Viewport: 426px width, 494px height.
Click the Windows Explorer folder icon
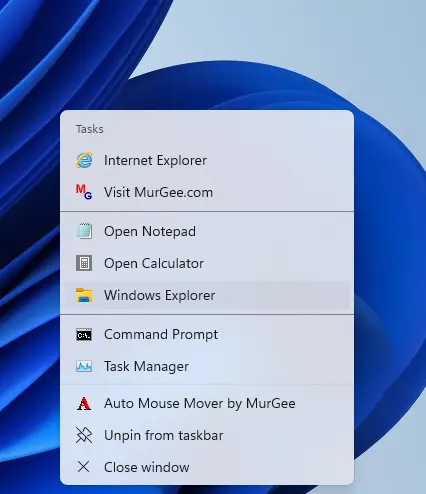(84, 295)
